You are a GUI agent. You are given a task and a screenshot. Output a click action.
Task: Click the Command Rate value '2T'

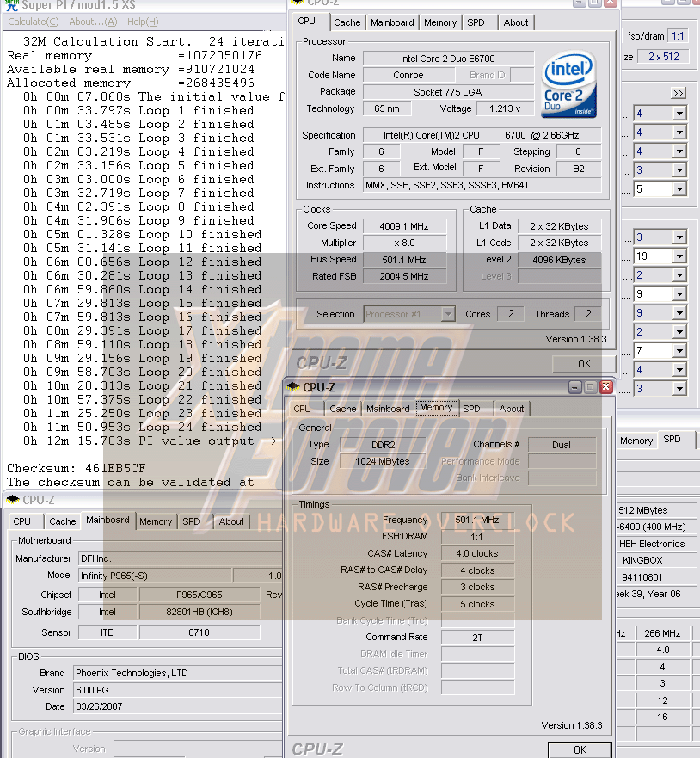(477, 638)
